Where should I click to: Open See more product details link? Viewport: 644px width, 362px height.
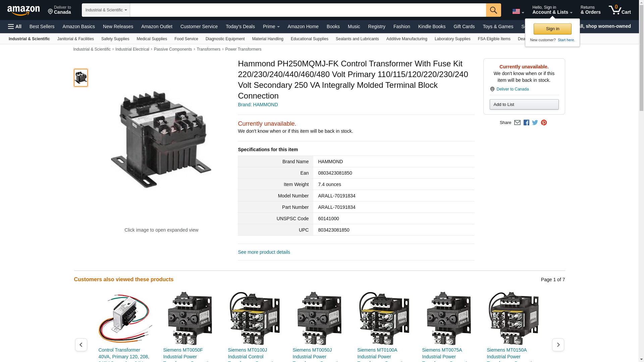click(x=264, y=252)
